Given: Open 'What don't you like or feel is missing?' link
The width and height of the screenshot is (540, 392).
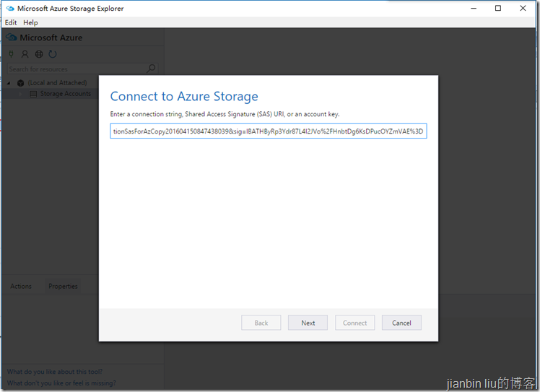Looking at the screenshot, I should (61, 383).
